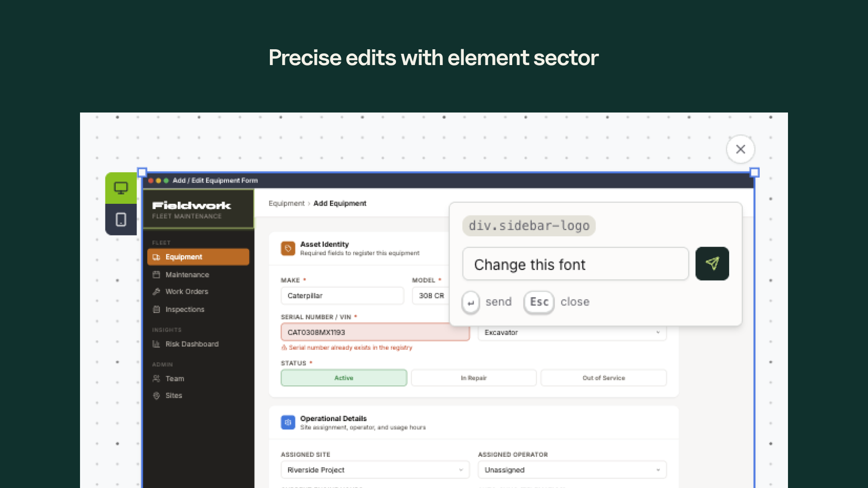Switch to mobile preview mode
Image resolution: width=868 pixels, height=488 pixels.
pyautogui.click(x=121, y=220)
